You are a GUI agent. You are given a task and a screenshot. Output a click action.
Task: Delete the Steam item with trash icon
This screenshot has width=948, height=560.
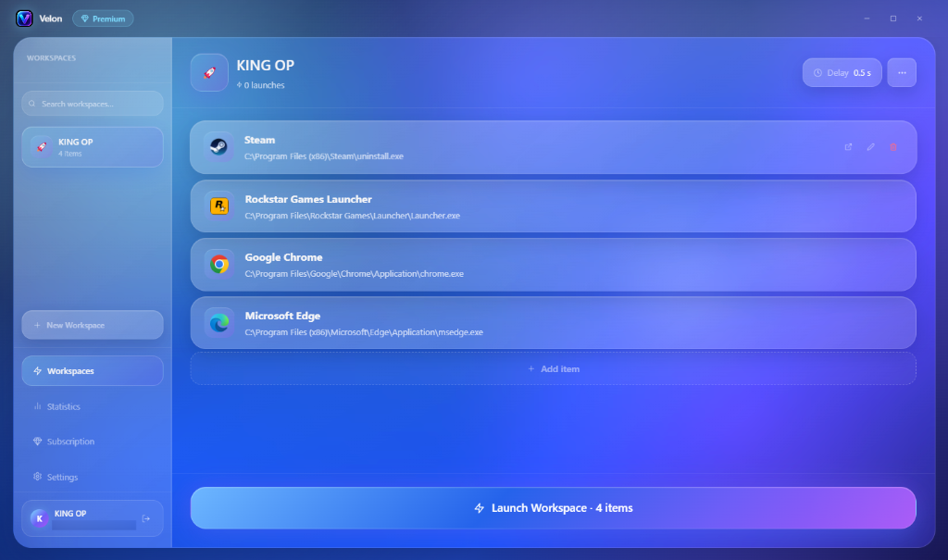(x=893, y=147)
